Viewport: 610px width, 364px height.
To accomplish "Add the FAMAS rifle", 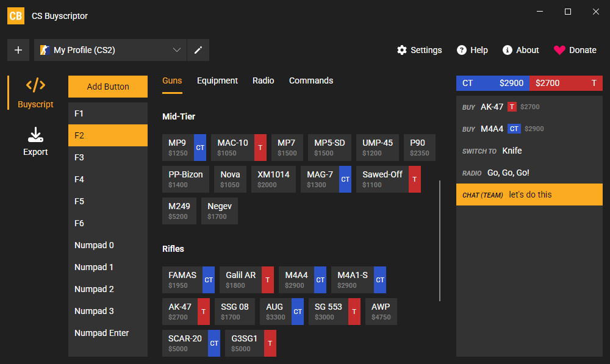I will 188,280.
